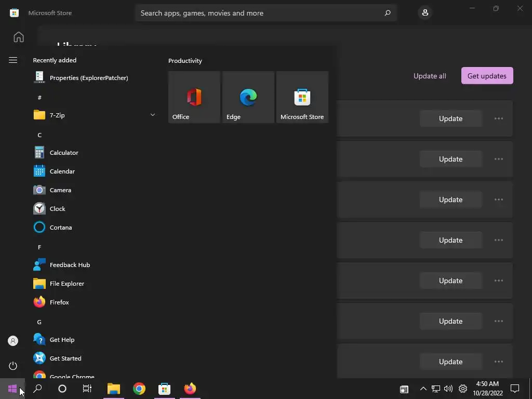This screenshot has height=399, width=532.
Task: Open more options on first library row
Action: click(498, 118)
